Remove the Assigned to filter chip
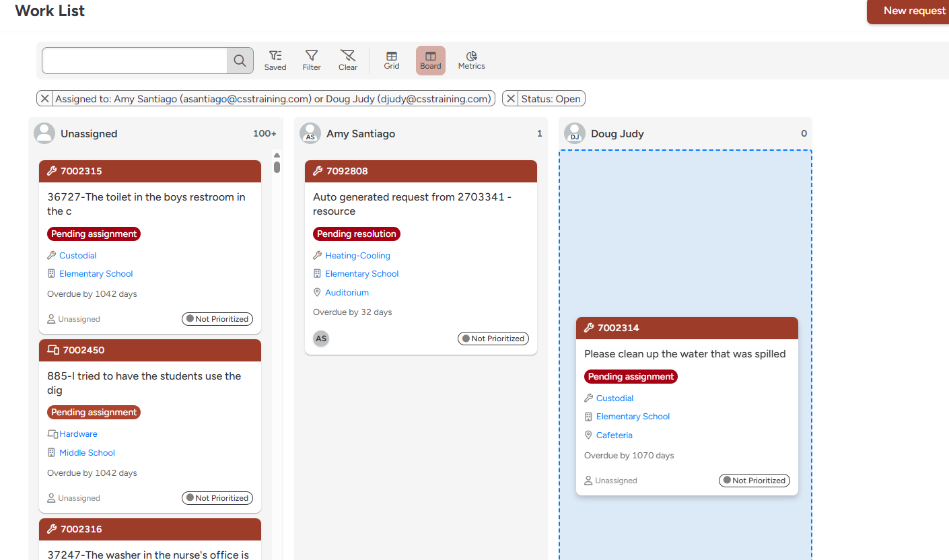949x560 pixels. coord(44,99)
